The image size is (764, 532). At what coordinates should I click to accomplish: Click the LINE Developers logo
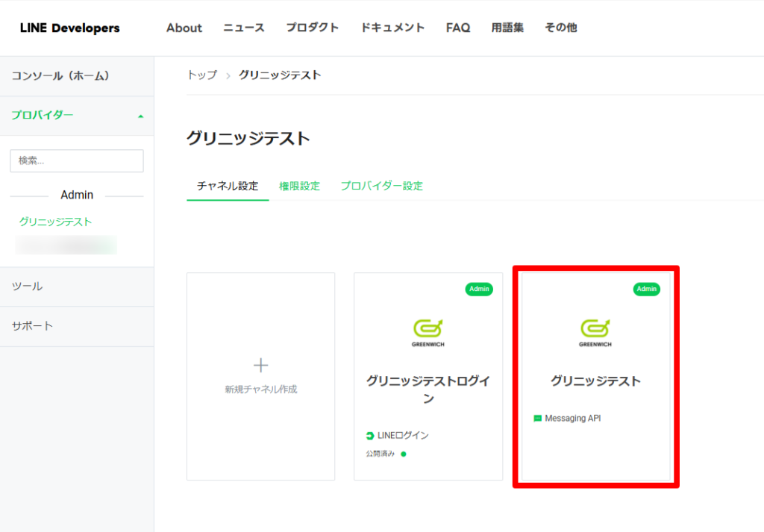tap(69, 28)
